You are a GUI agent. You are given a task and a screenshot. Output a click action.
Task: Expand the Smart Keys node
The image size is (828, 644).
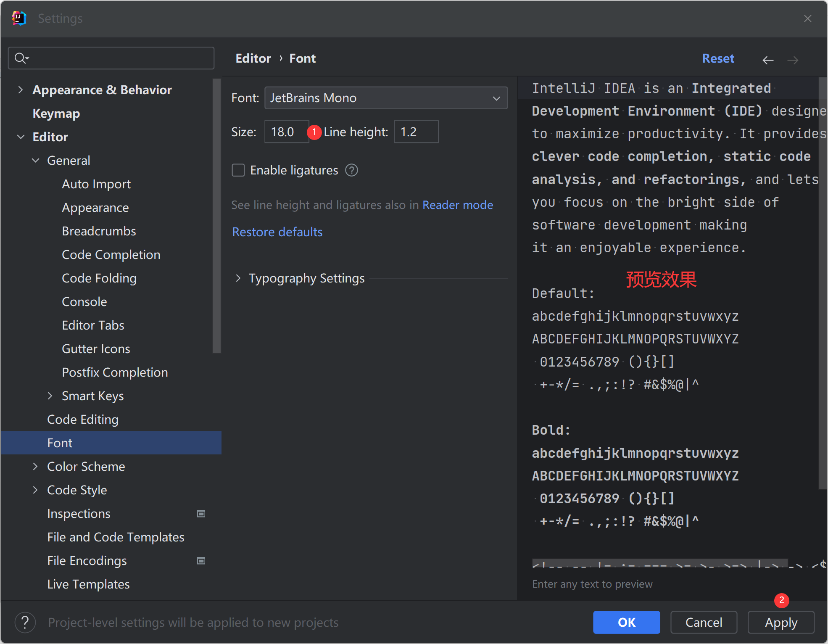point(50,396)
